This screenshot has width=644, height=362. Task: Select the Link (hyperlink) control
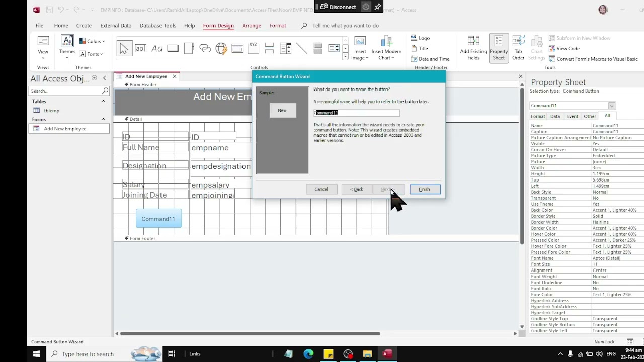pyautogui.click(x=205, y=48)
